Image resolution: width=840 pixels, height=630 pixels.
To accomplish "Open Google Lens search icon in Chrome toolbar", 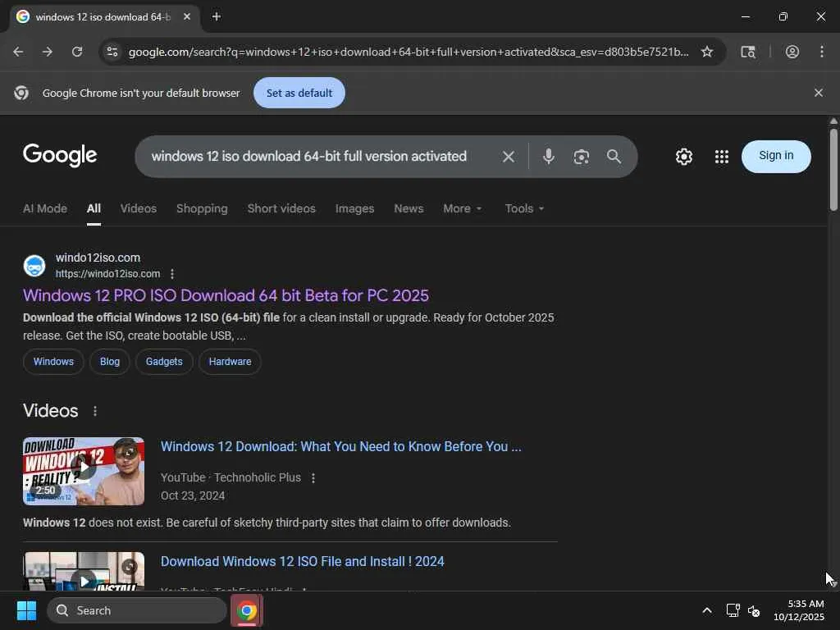I will (x=748, y=52).
